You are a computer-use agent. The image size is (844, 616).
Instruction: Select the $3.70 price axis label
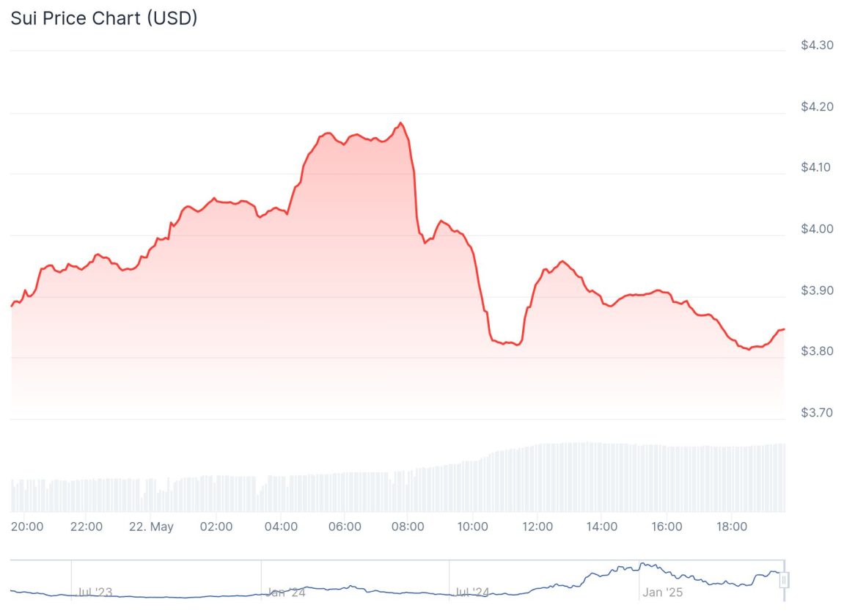[x=816, y=413]
